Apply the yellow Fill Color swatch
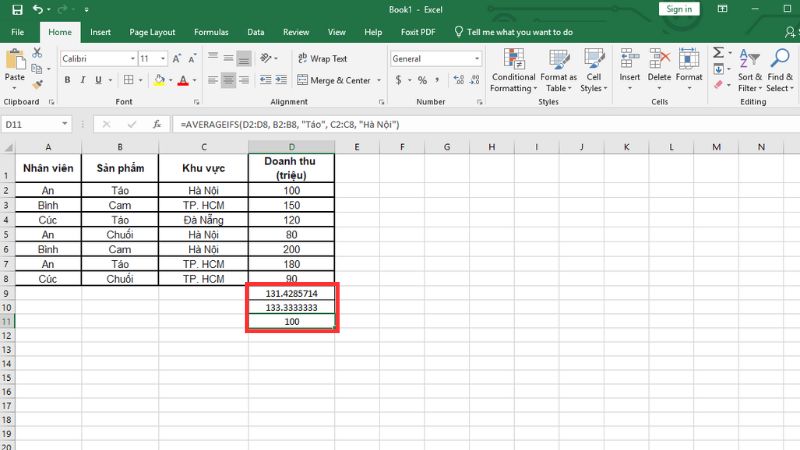This screenshot has height=450, width=800. click(159, 80)
